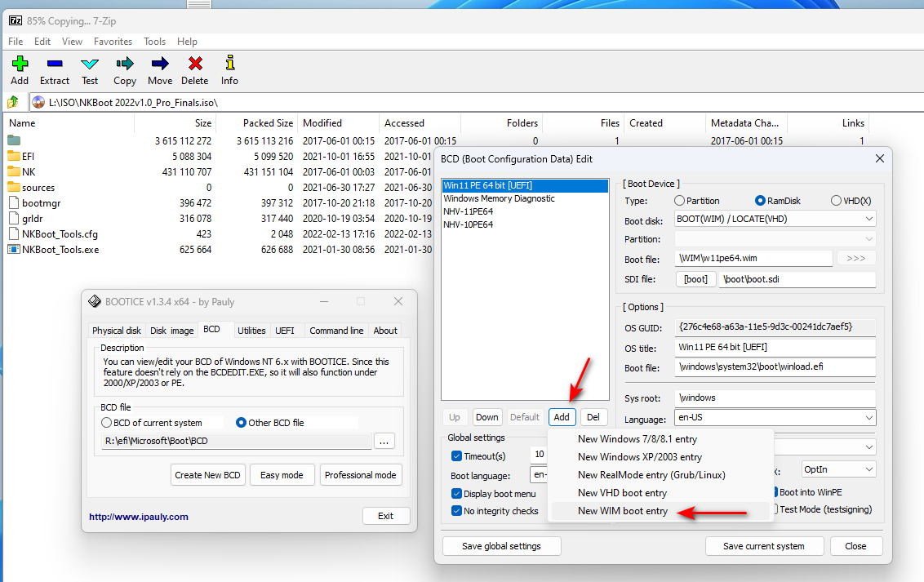Click the Test icon in 7-Zip toolbar
924x582 pixels.
coord(90,64)
